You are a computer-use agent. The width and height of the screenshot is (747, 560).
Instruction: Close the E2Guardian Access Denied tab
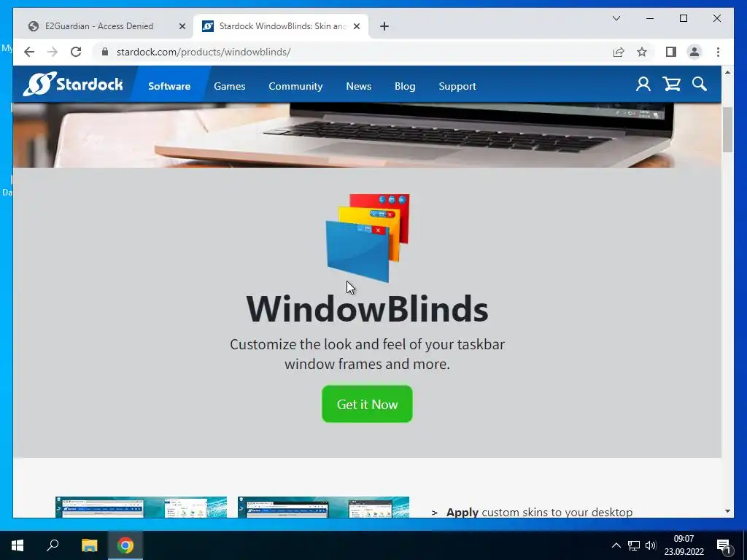click(x=182, y=26)
